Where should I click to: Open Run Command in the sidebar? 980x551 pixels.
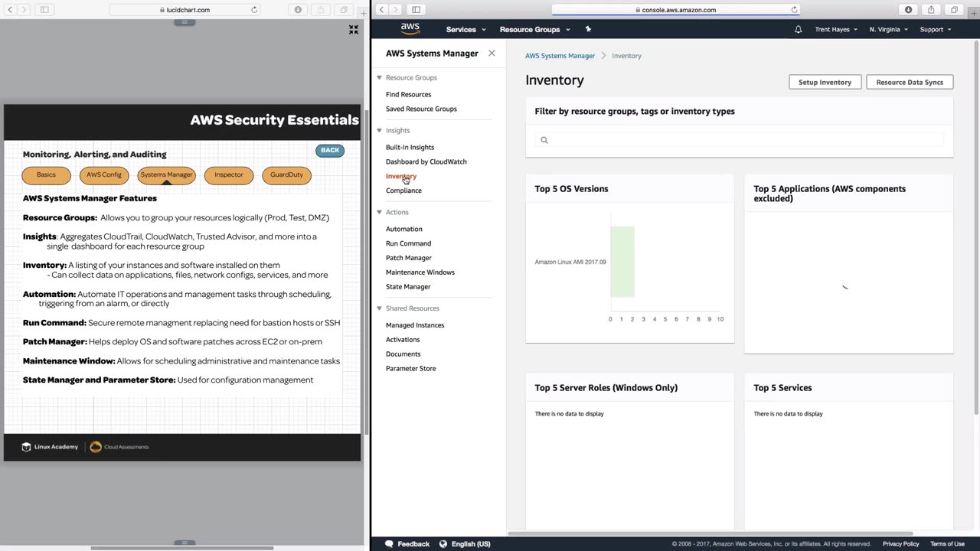(x=408, y=244)
